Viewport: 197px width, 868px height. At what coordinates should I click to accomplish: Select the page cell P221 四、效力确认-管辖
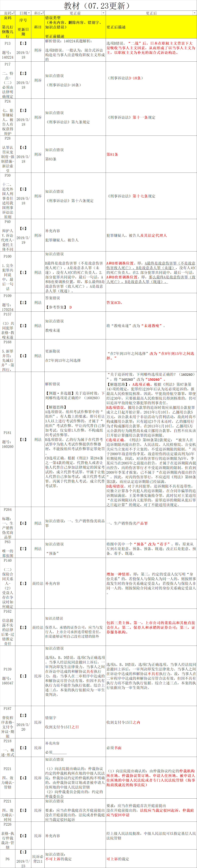(x=8, y=778)
